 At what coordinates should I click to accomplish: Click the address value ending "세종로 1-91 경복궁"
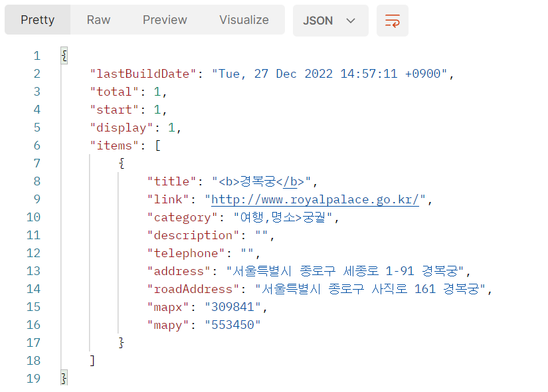pos(345,271)
